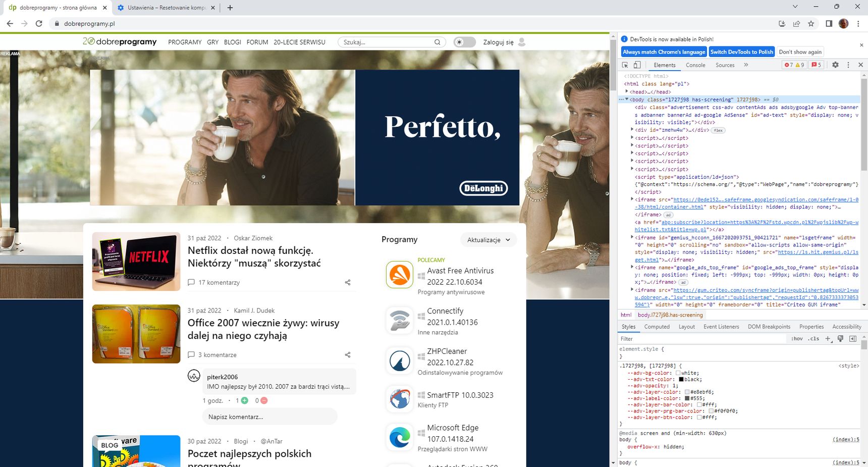Switch to the Ustawienia browser tab
The width and height of the screenshot is (868, 467).
click(165, 8)
